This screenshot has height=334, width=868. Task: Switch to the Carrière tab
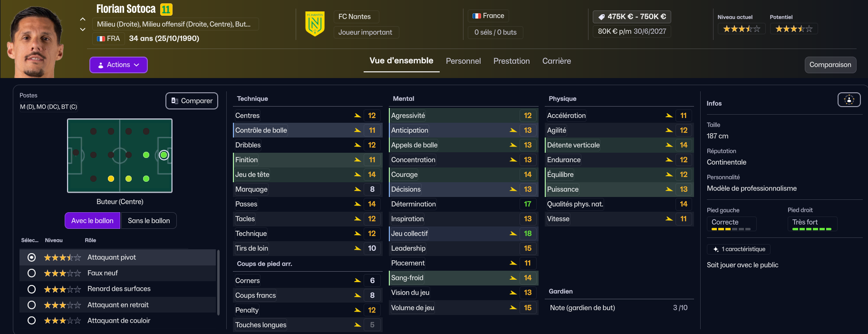[556, 61]
